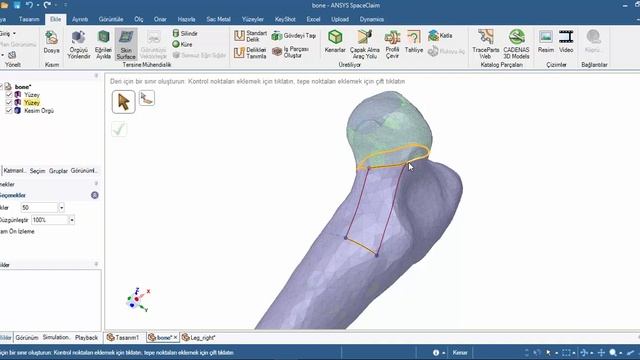Insert a Silindir cylinder
Screen dimensions: 640x360
click(185, 33)
